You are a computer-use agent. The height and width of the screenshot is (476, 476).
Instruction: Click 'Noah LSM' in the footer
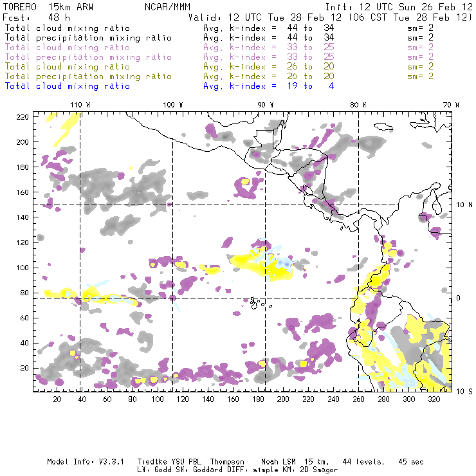click(x=279, y=462)
